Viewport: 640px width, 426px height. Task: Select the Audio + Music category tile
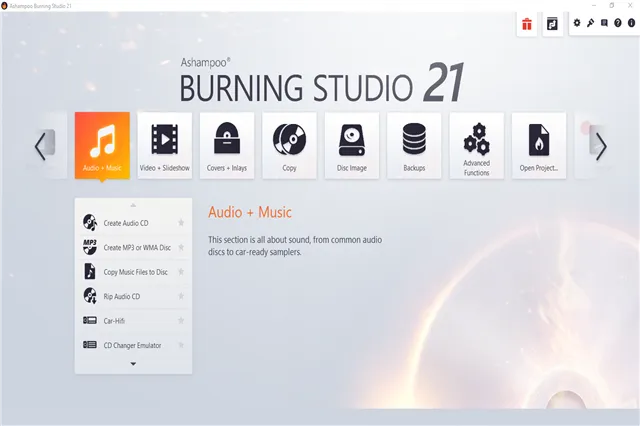(x=102, y=146)
